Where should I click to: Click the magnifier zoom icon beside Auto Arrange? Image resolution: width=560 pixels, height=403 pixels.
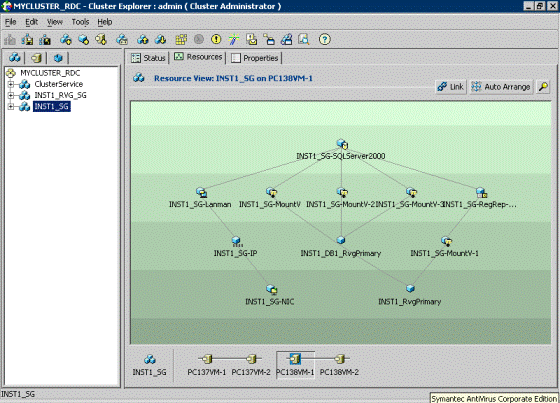pos(543,86)
